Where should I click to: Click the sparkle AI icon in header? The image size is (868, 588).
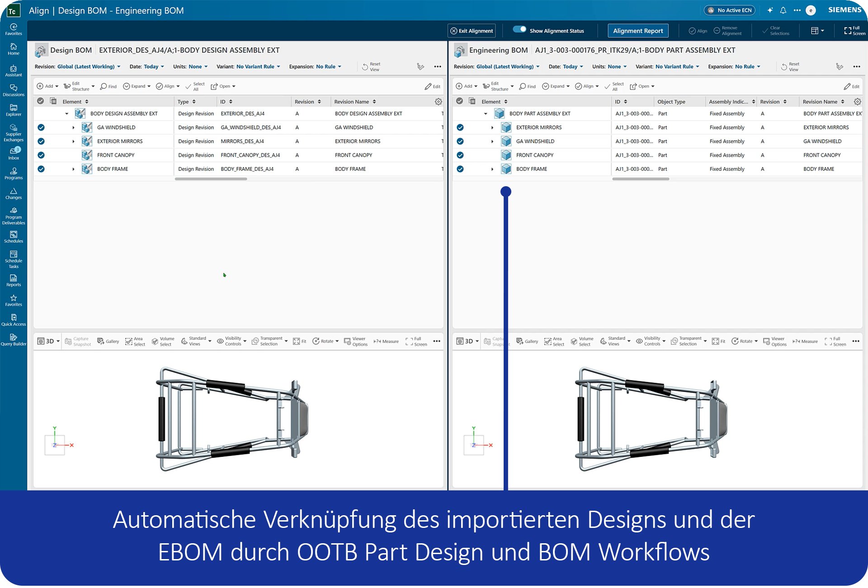point(770,10)
